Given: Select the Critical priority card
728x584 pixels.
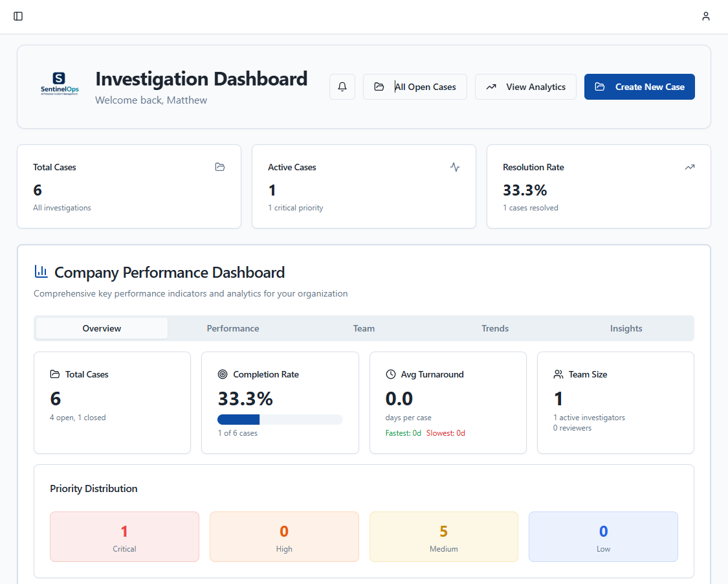Looking at the screenshot, I should [x=124, y=536].
